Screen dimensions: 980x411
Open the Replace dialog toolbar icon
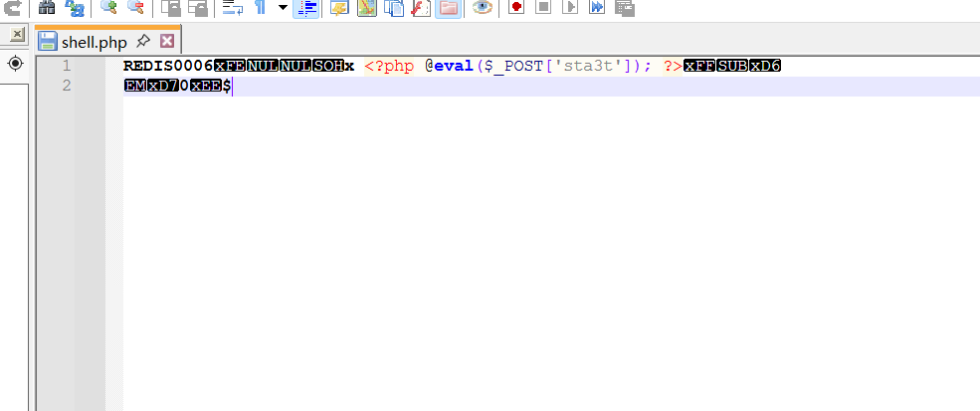click(x=75, y=8)
